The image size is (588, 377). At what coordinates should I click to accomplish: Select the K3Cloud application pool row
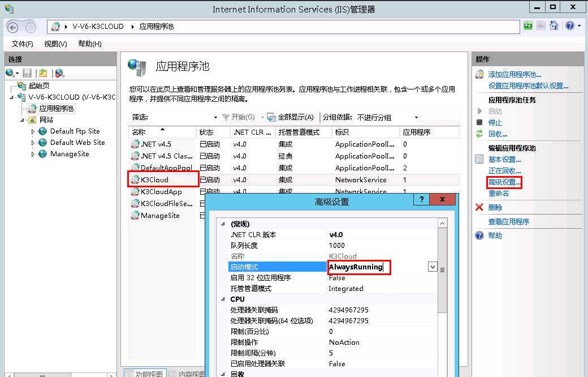pos(293,180)
